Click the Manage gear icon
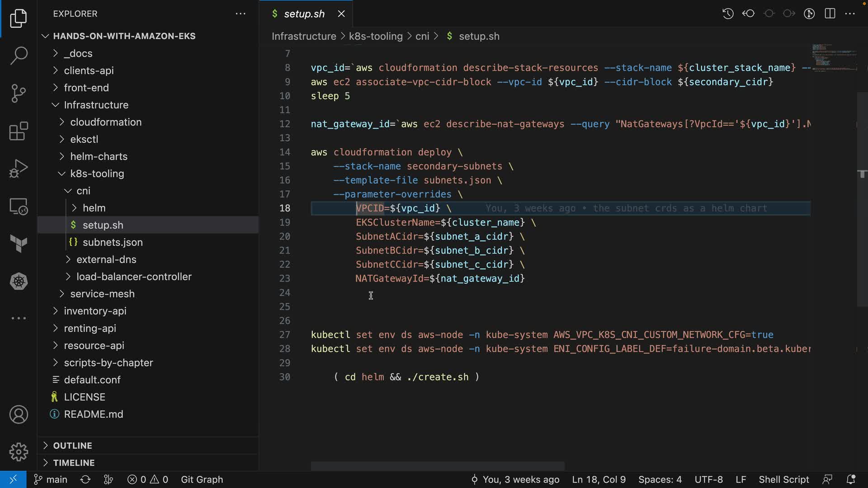The width and height of the screenshot is (868, 488). click(19, 451)
